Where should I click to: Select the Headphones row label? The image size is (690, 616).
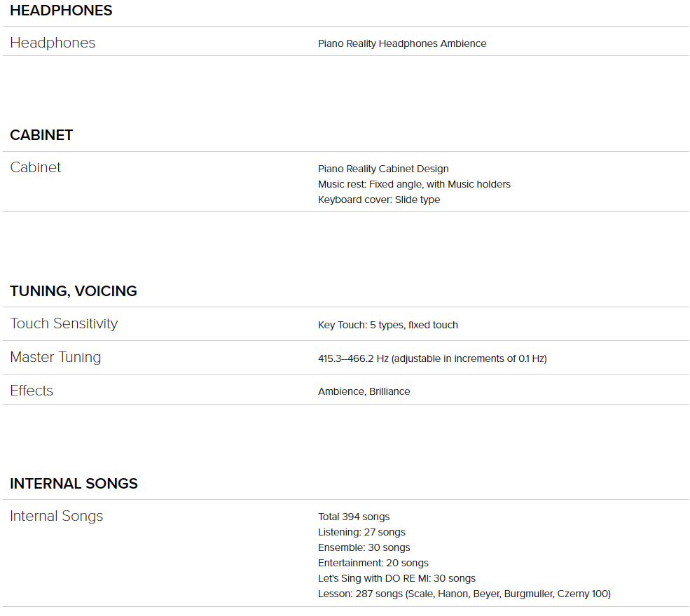click(53, 43)
